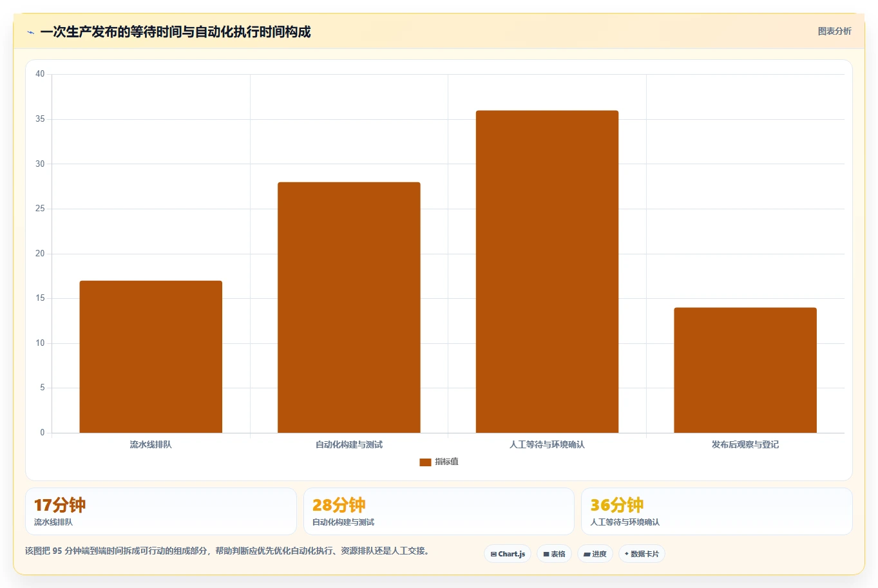The height and width of the screenshot is (588, 878).
Task: Click the 流水线排队 x-axis label
Action: click(x=151, y=444)
